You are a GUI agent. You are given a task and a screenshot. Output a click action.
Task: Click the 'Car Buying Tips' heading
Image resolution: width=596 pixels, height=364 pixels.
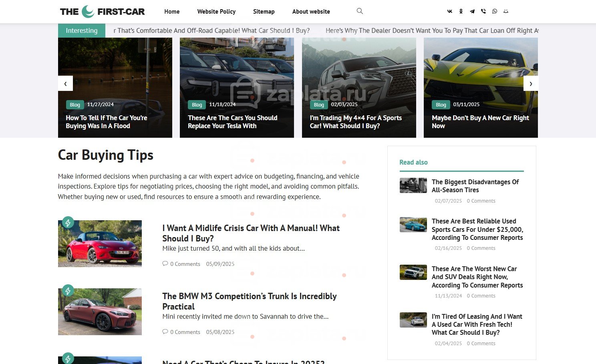click(106, 155)
